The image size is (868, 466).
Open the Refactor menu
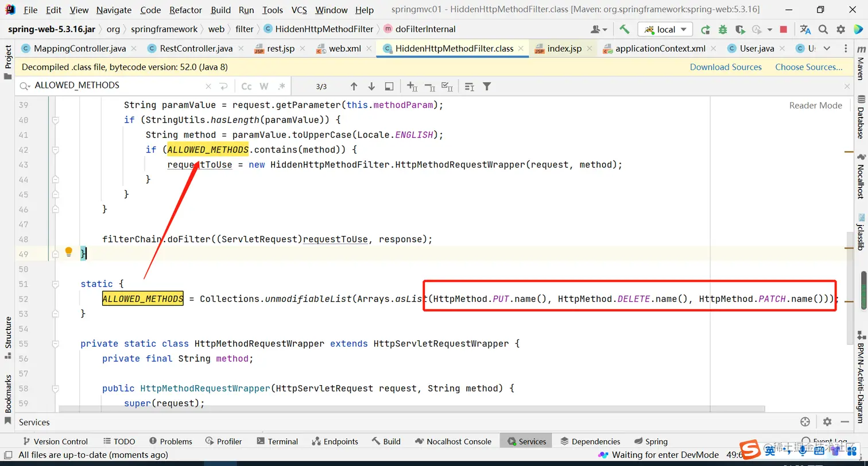click(185, 10)
